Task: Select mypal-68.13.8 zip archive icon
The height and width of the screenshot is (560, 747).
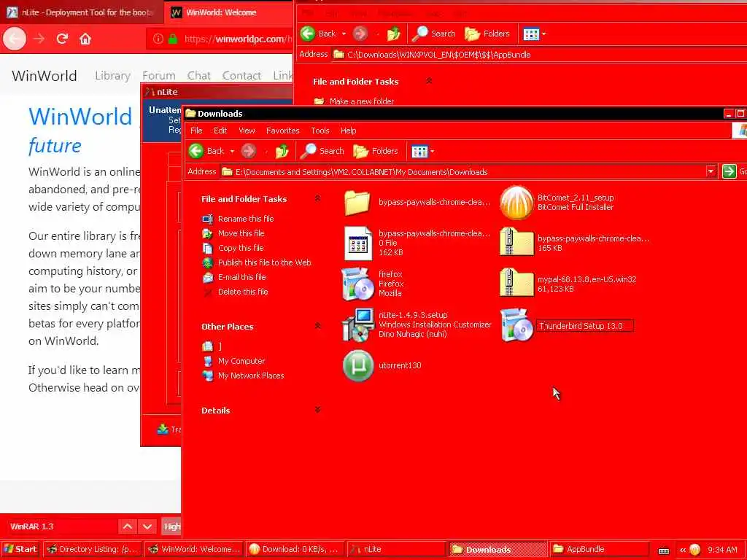Action: (516, 284)
